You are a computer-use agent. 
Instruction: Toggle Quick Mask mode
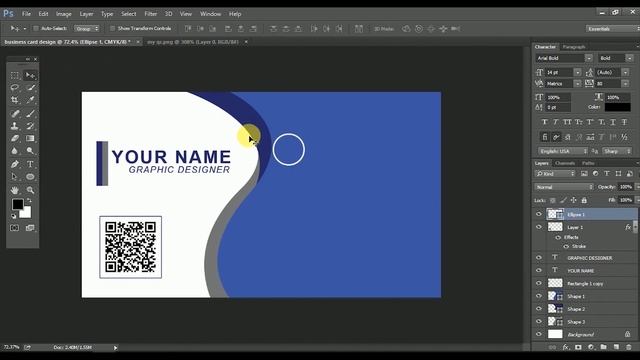point(15,228)
